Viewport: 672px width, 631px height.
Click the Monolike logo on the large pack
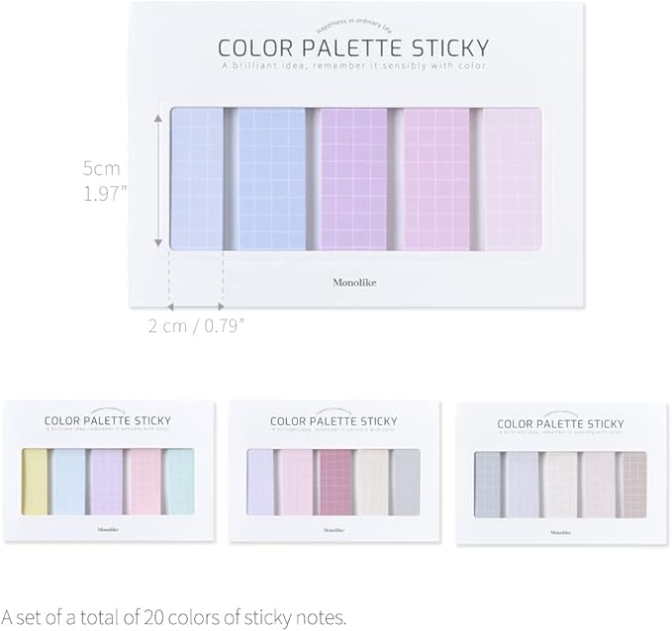(x=355, y=282)
